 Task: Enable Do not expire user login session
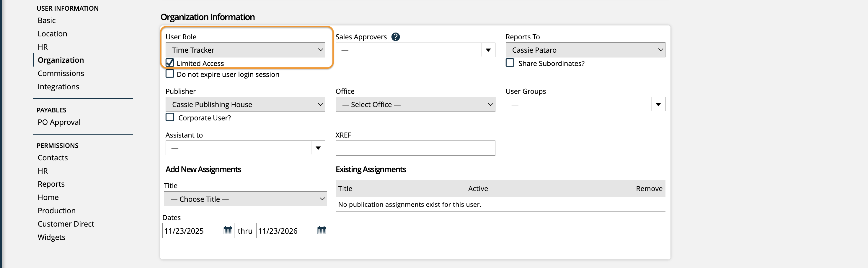point(170,74)
